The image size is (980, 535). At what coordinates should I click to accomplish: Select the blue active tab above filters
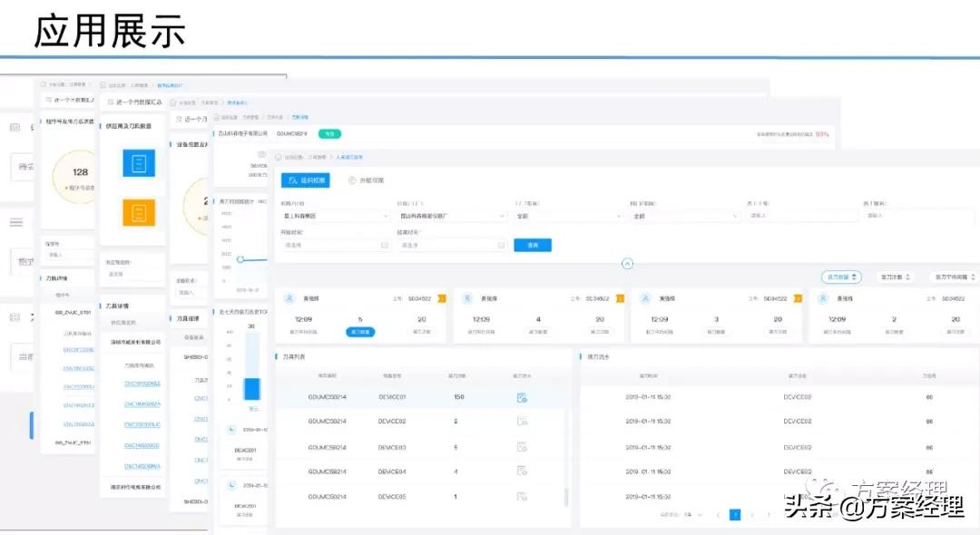coord(305,180)
